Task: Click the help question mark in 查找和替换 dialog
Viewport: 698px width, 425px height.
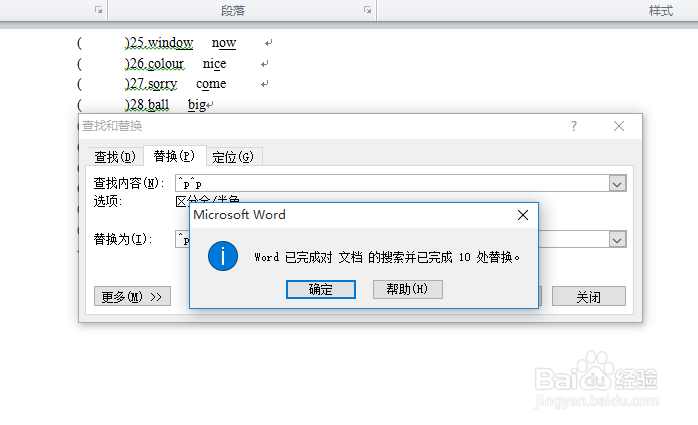Action: point(574,126)
